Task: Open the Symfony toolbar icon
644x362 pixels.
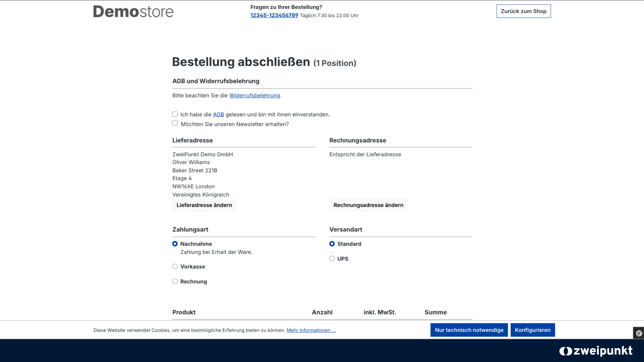Action: [x=639, y=333]
